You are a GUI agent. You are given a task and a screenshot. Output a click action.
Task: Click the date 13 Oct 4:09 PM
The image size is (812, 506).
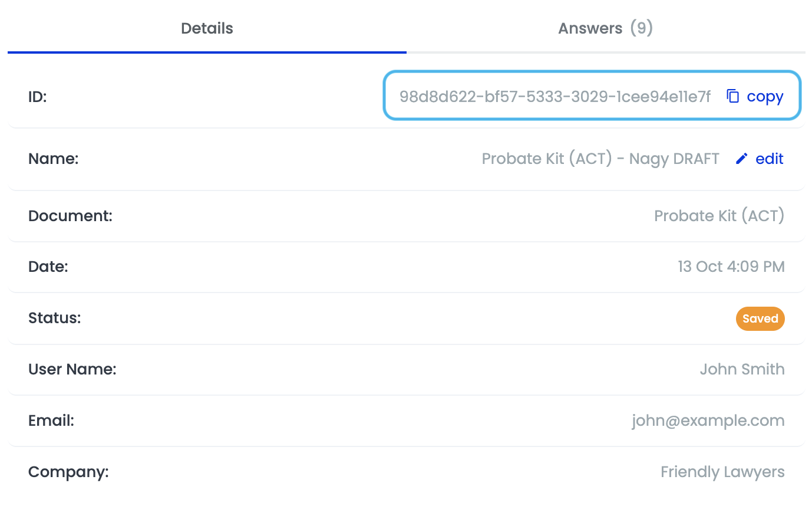coord(731,267)
